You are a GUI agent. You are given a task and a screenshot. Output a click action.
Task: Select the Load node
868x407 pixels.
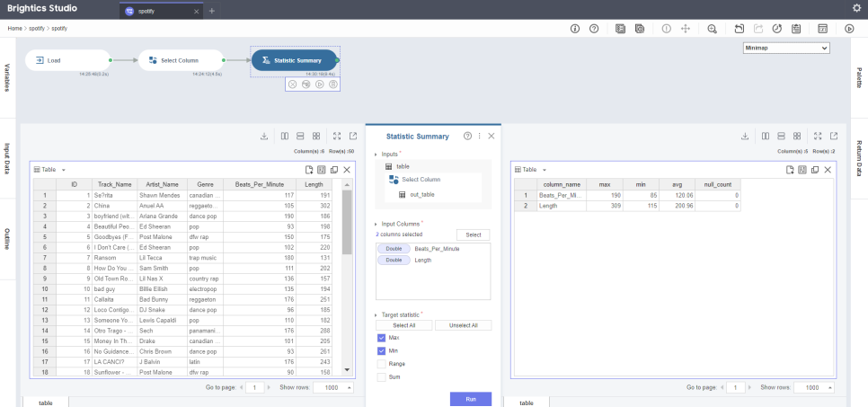(x=68, y=60)
